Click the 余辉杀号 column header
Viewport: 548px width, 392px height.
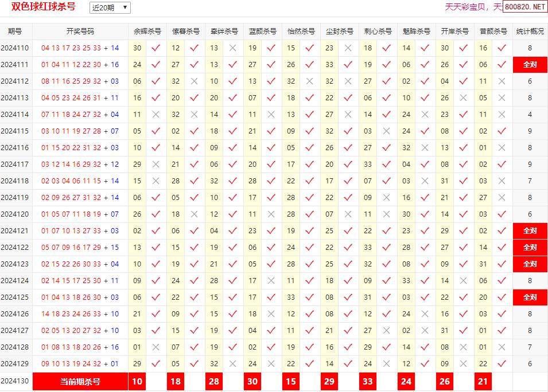(x=147, y=32)
